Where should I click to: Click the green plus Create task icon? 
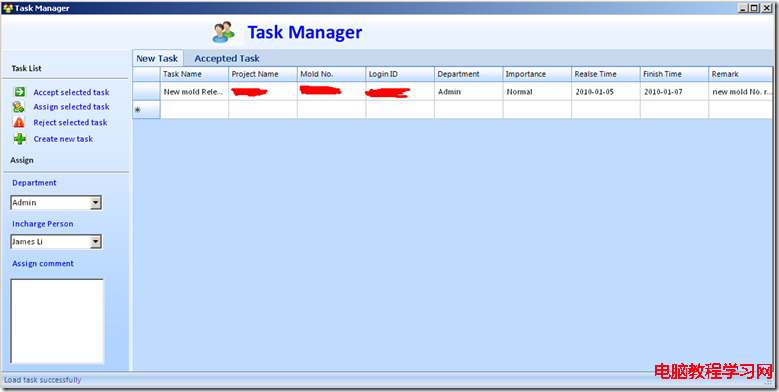click(x=19, y=139)
